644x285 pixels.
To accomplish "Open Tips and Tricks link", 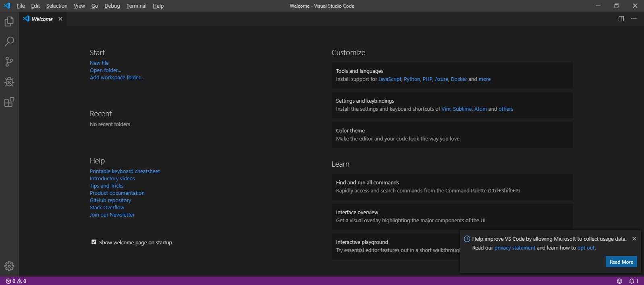I will point(106,186).
